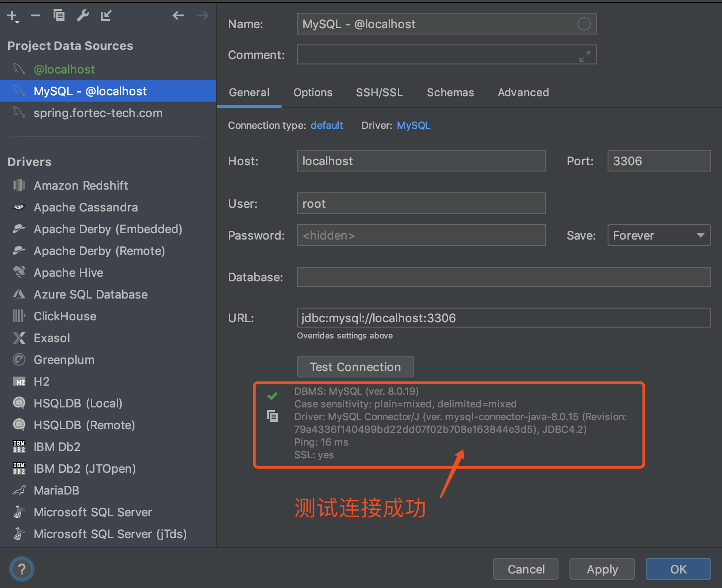Focus the Database field
Screen dimensions: 722x588
point(504,277)
